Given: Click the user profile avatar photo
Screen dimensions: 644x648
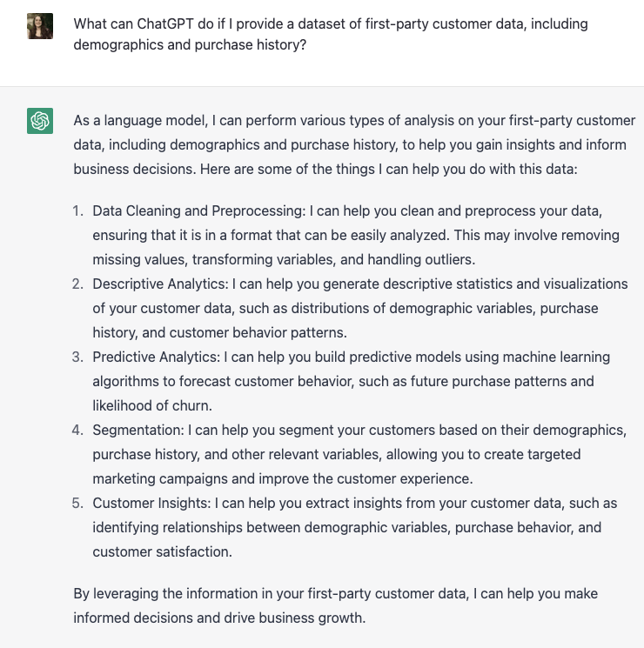Looking at the screenshot, I should 40,26.
